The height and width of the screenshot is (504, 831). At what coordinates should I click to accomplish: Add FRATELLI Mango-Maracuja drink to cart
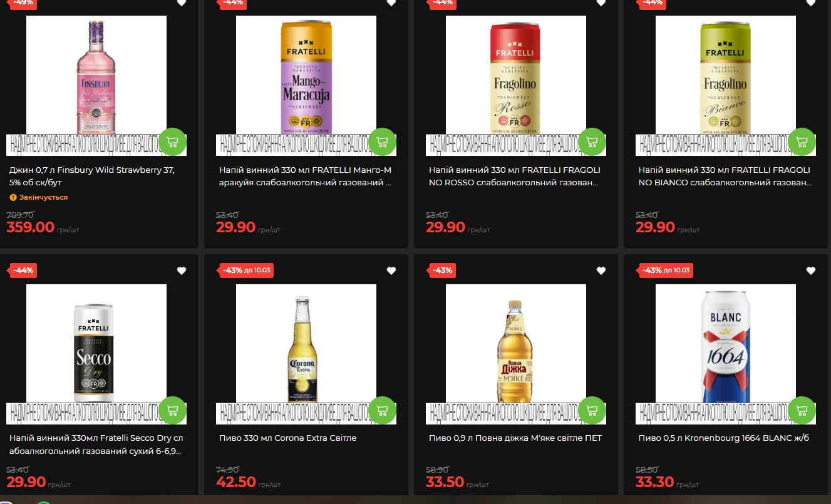(383, 141)
